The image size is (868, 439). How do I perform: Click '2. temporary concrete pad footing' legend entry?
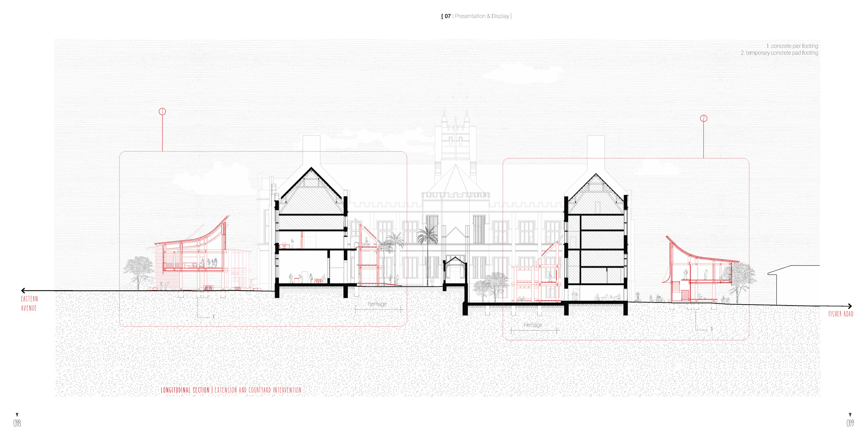pos(779,53)
